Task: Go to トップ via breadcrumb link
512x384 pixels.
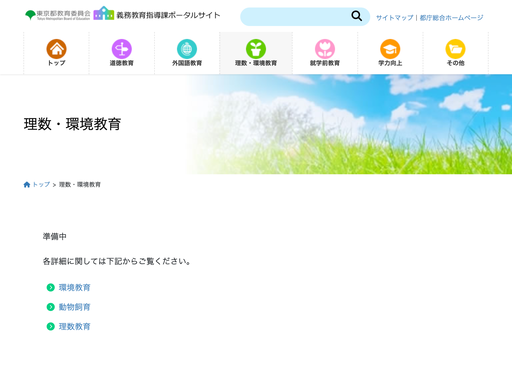Action: coord(41,184)
